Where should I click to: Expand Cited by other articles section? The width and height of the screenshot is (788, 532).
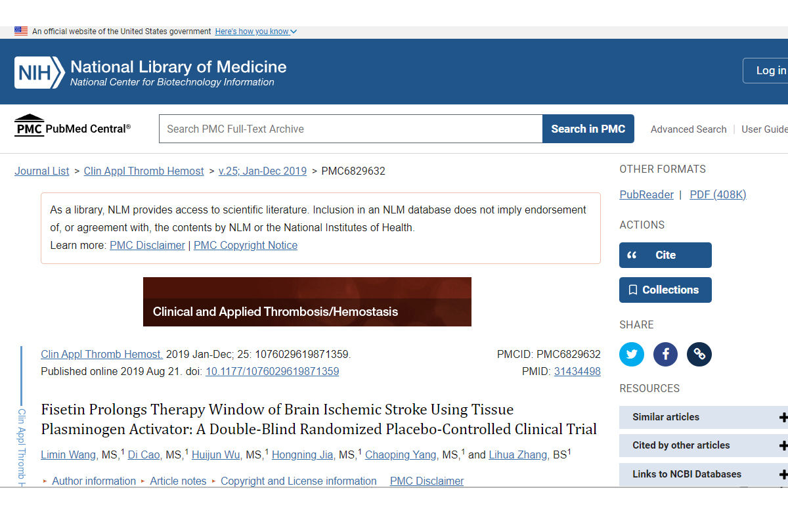point(703,445)
